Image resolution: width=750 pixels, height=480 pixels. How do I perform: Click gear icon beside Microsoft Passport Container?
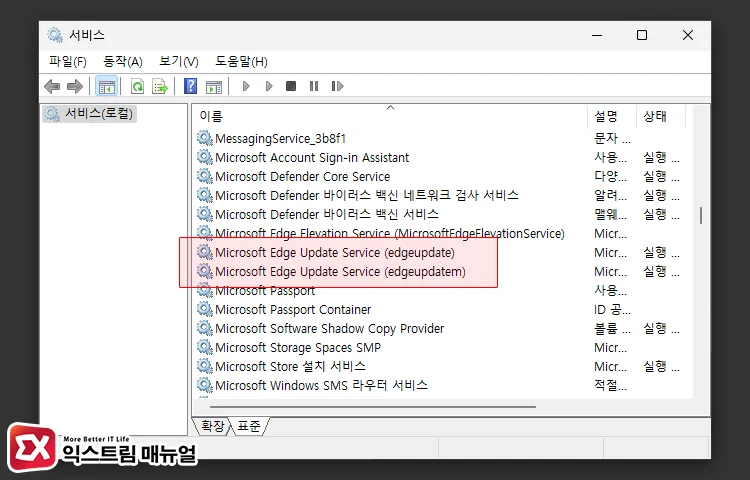pyautogui.click(x=205, y=309)
